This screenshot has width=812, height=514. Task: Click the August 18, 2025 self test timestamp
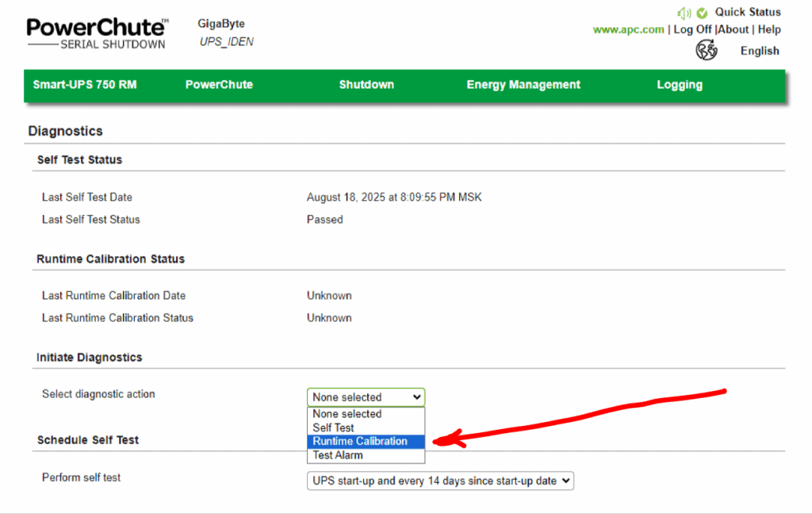(394, 198)
